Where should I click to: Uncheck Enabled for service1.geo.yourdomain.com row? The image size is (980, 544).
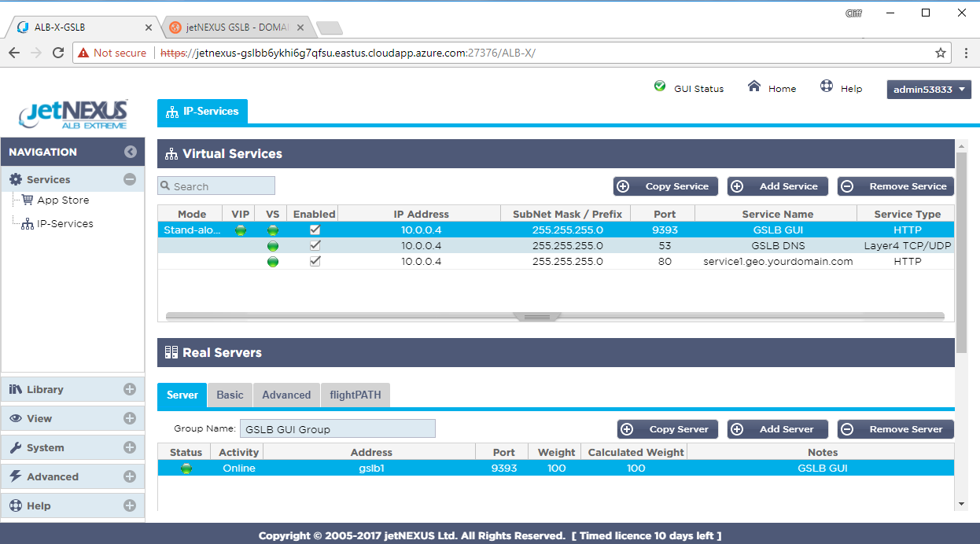(315, 261)
